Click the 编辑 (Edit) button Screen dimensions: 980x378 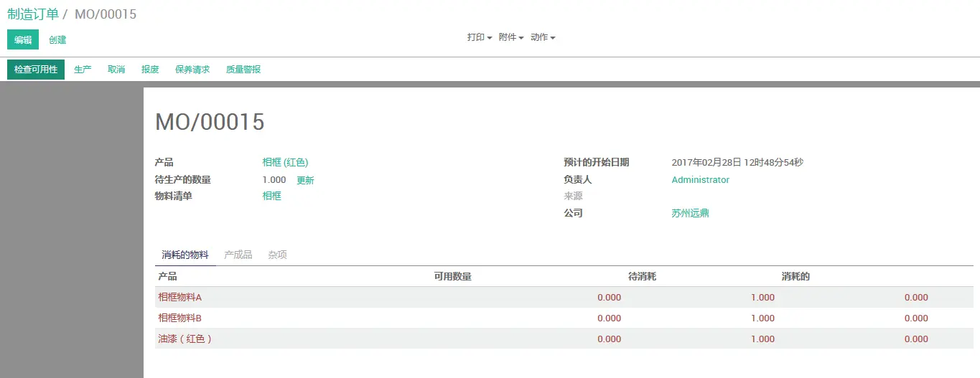pyautogui.click(x=23, y=39)
